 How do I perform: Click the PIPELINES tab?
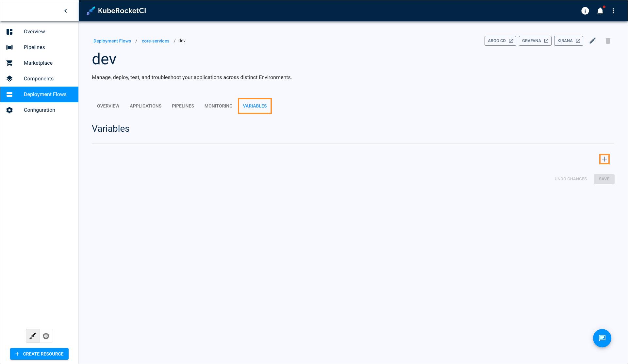coord(183,106)
